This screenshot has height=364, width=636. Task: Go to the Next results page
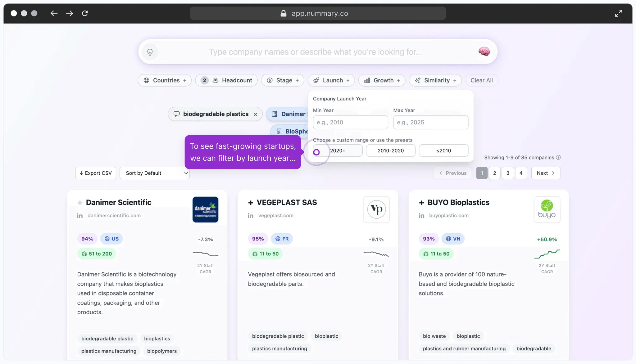tap(546, 173)
